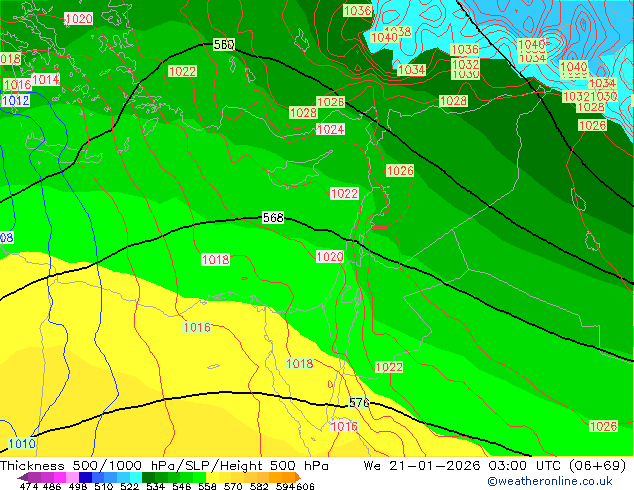The image size is (634, 490).
Task: Click the dark green legend swatch above 534
Action: [x=148, y=477]
